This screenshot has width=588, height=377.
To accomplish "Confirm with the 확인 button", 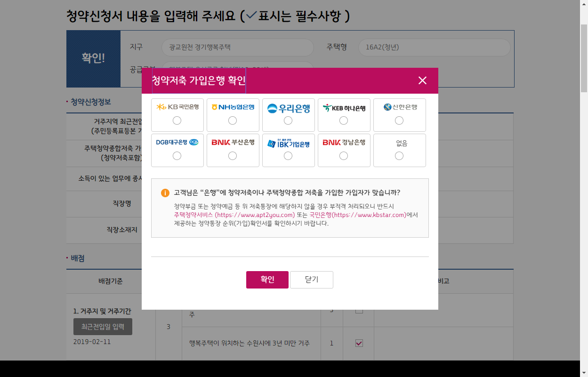I will click(267, 280).
